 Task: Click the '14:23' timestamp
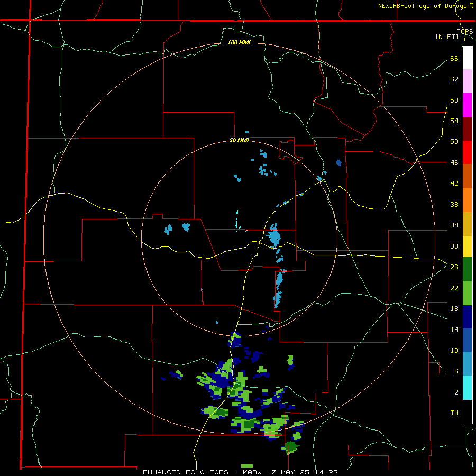click(326, 472)
